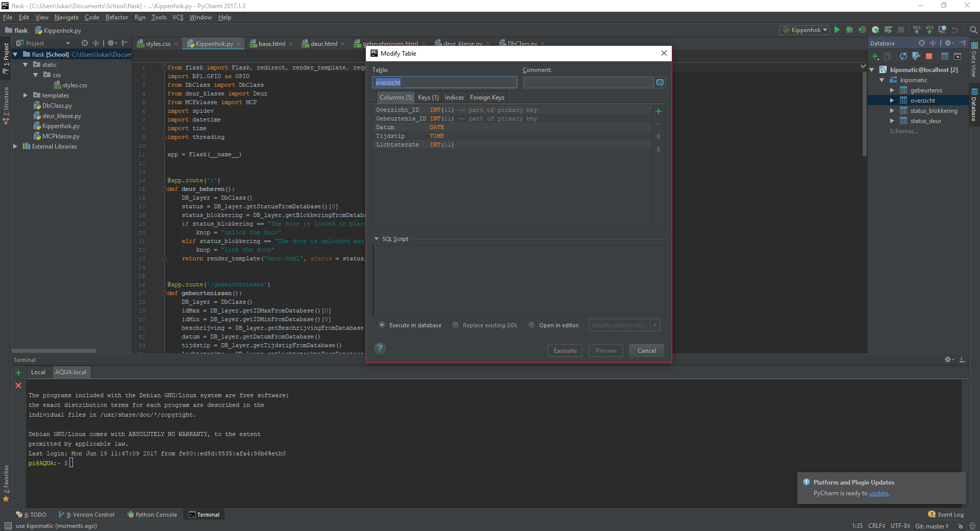
Task: Click the VCS update project icon
Action: coord(917,30)
